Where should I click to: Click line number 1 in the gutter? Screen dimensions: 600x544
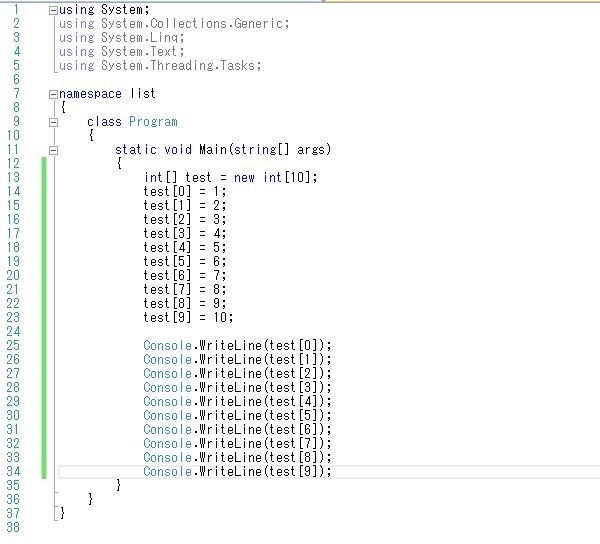point(16,10)
